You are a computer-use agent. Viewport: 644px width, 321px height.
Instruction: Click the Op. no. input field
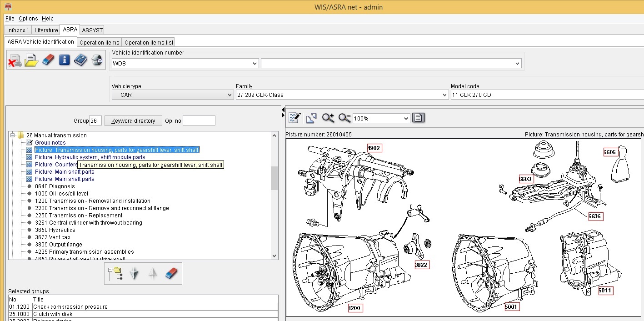[199, 121]
